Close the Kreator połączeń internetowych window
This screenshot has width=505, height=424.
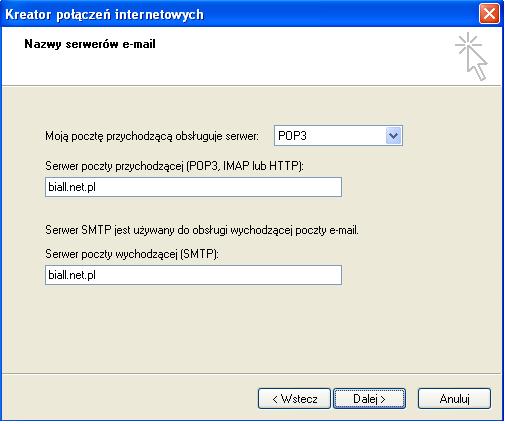[489, 14]
